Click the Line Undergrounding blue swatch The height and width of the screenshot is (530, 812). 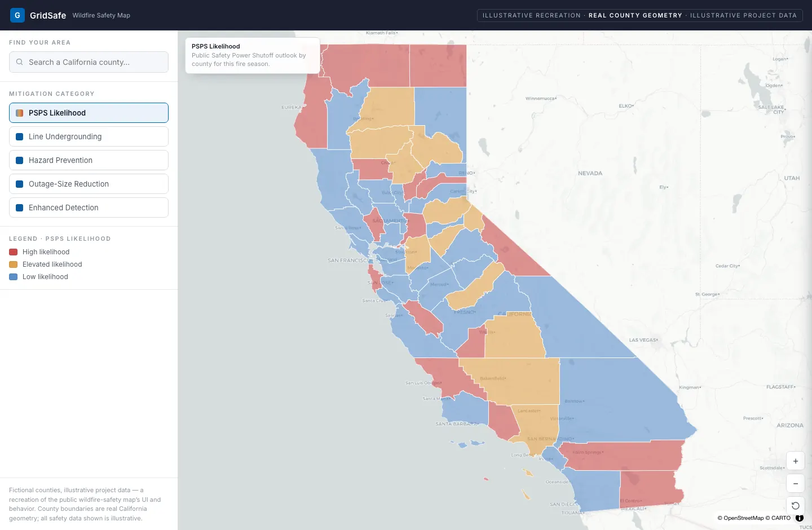point(20,136)
